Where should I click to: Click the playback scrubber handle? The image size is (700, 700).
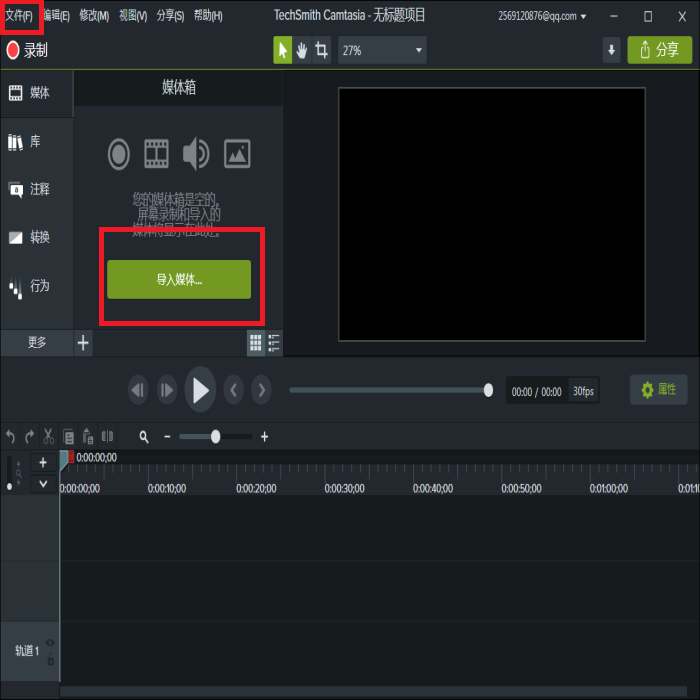(488, 390)
